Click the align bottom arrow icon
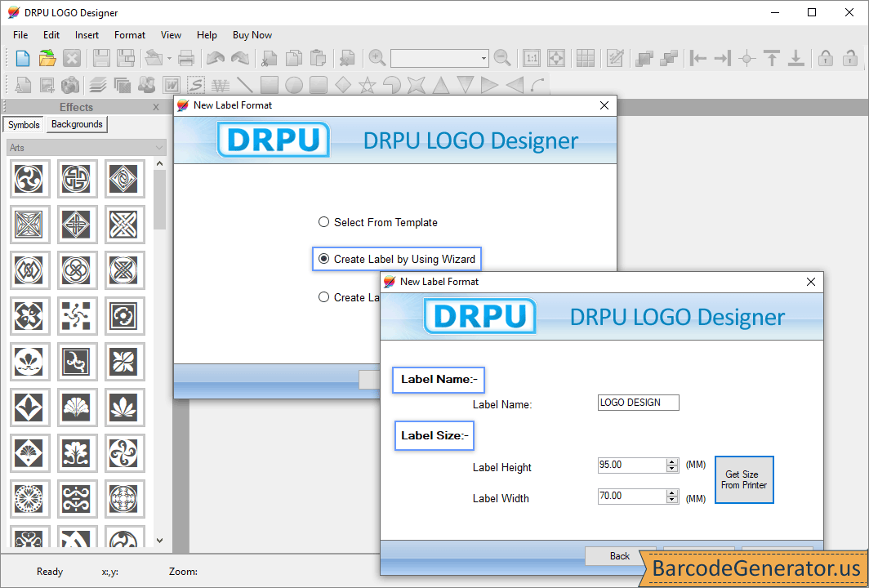Viewport: 869px width, 588px height. [x=795, y=58]
